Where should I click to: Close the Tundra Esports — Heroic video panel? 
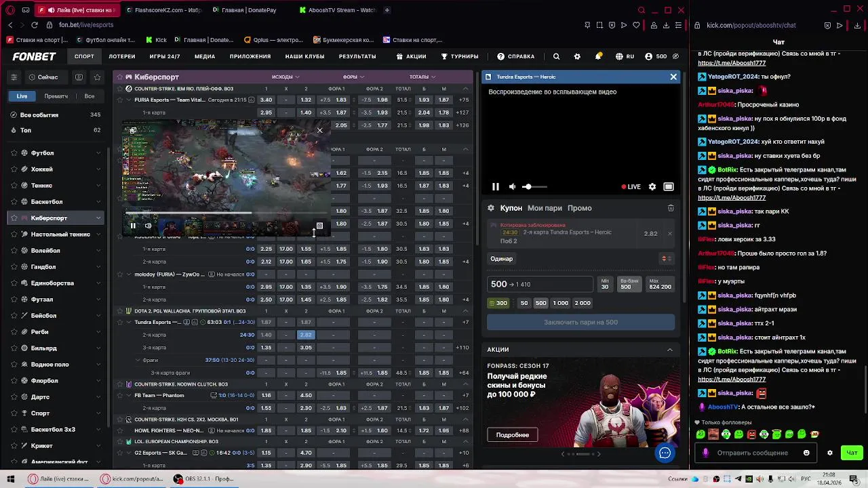point(673,77)
